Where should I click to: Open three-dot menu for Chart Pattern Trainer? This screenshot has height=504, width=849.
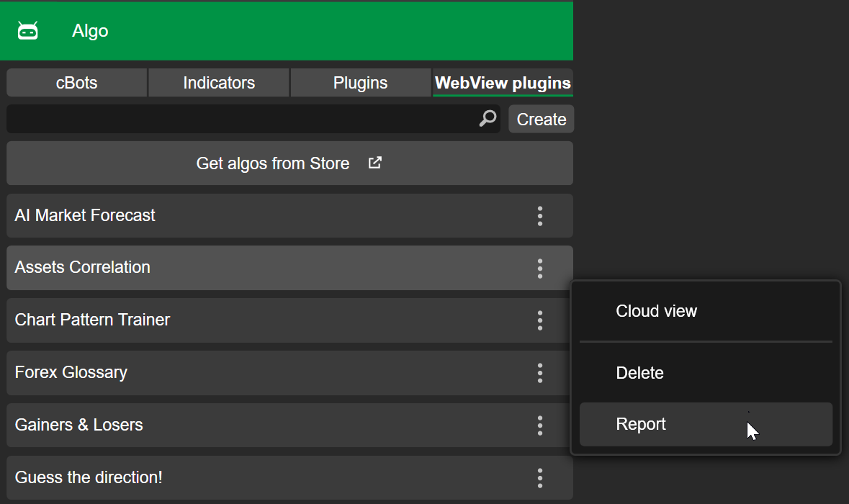coord(540,320)
